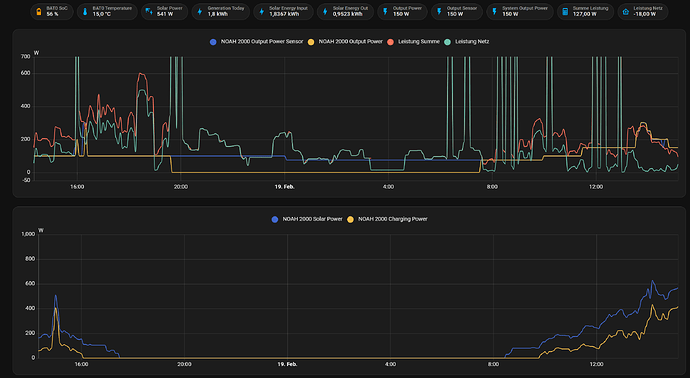This screenshot has width=690, height=378.
Task: Toggle NOAH 2000 Output Power Sensor series
Action: (x=257, y=42)
